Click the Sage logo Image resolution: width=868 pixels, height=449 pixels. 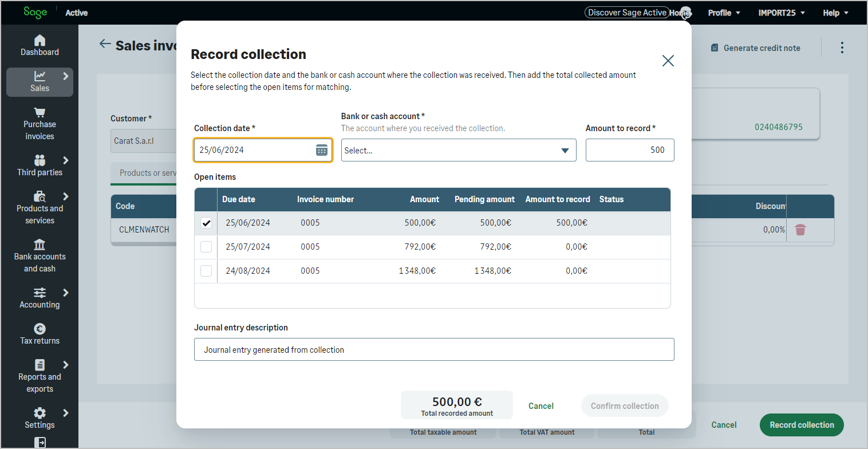pyautogui.click(x=35, y=12)
